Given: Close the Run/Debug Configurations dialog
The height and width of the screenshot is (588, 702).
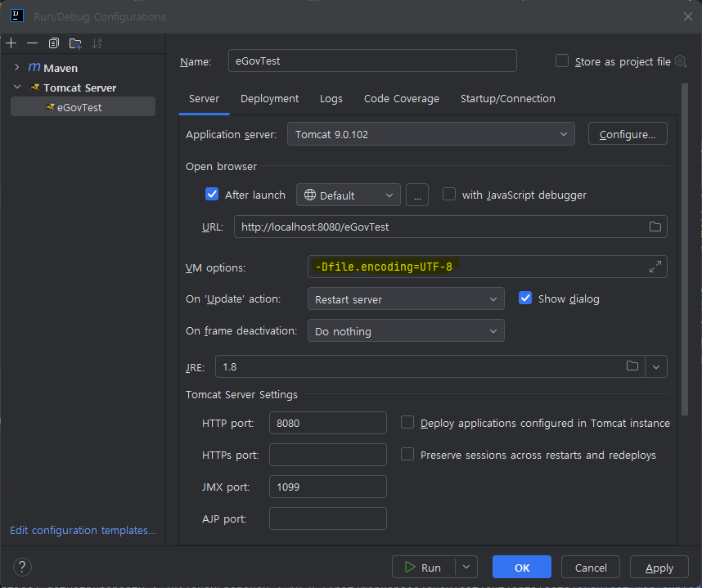Looking at the screenshot, I should [x=687, y=16].
